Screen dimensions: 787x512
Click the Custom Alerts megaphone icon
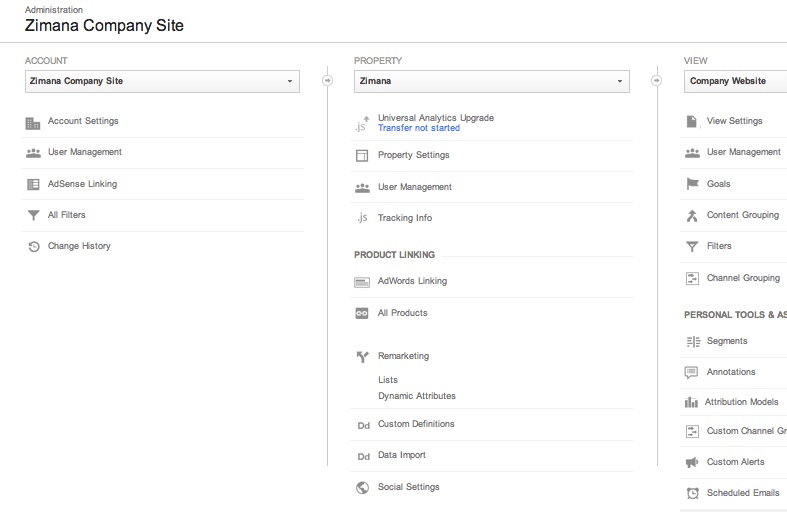click(x=692, y=462)
